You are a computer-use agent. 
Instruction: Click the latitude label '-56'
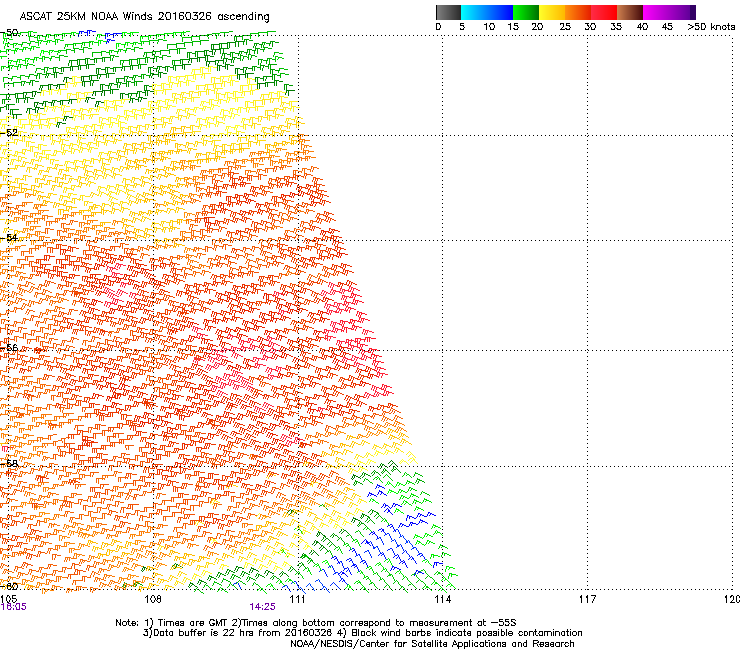click(x=10, y=347)
